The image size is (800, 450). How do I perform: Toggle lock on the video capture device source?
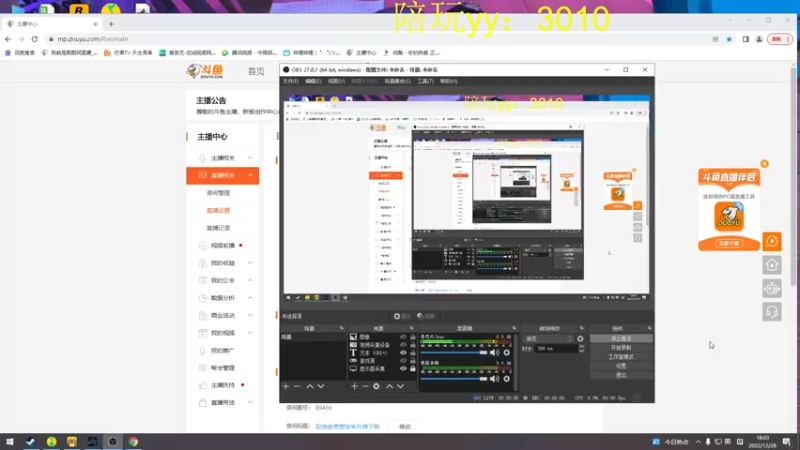pyautogui.click(x=413, y=345)
